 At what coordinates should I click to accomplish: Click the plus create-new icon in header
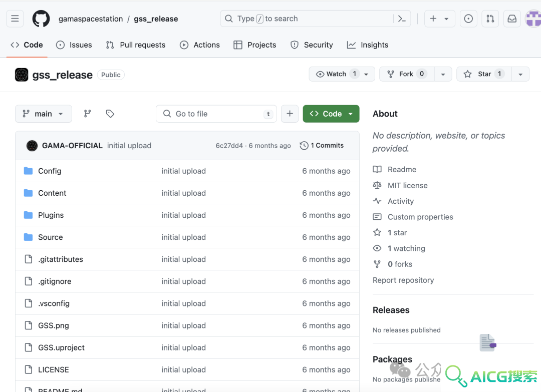click(433, 19)
